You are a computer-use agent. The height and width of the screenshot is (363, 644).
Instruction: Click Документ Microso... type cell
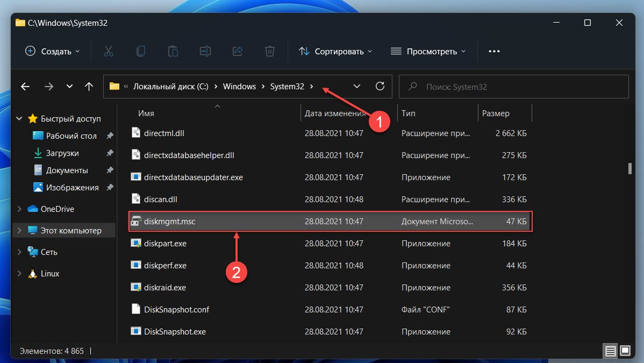click(437, 221)
